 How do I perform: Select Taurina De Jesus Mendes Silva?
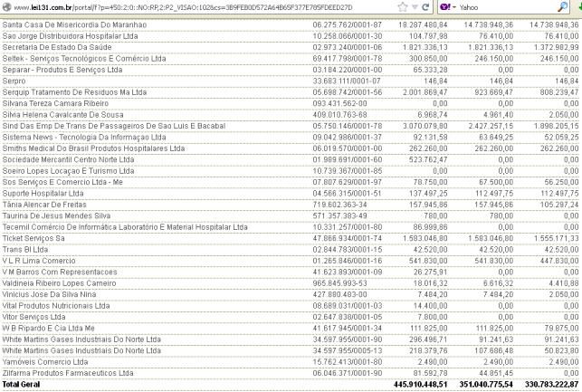pos(56,215)
